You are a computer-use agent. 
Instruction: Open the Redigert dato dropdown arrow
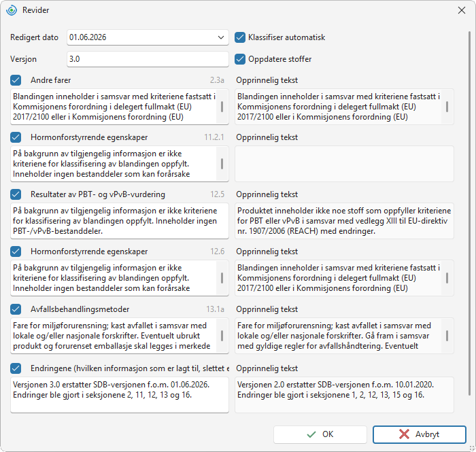click(x=221, y=37)
